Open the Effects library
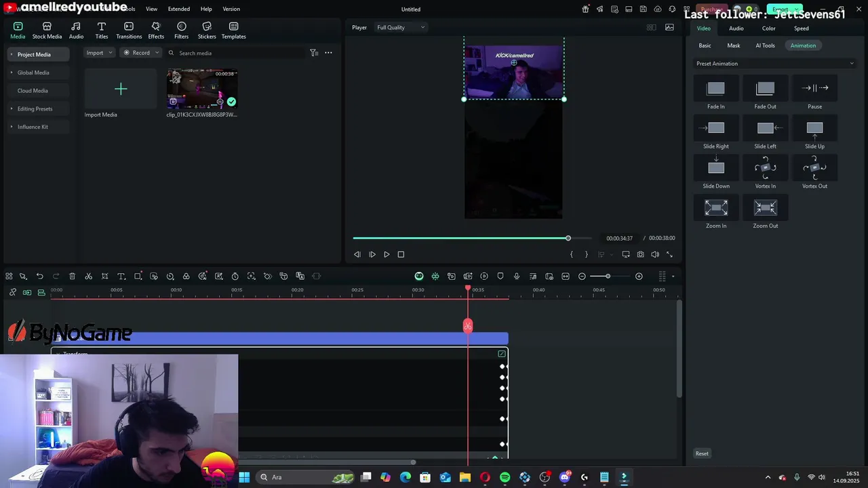Screen dimensions: 868x488 pos(156,30)
